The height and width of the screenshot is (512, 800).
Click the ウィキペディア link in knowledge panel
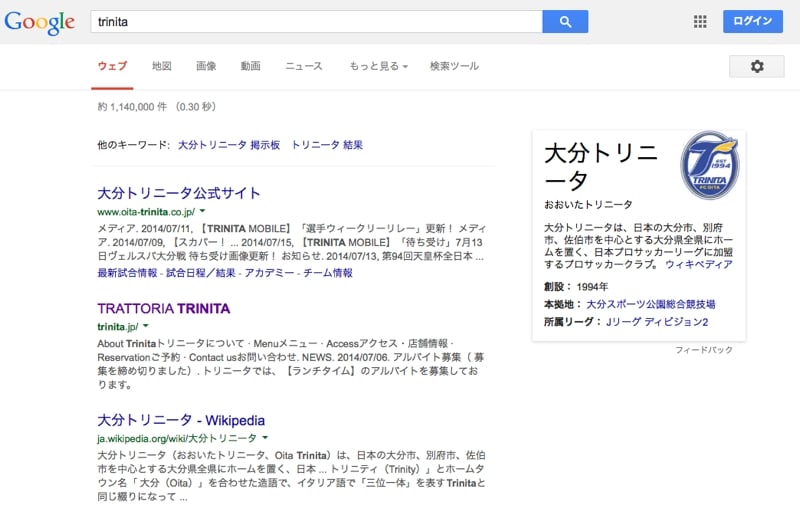(699, 265)
